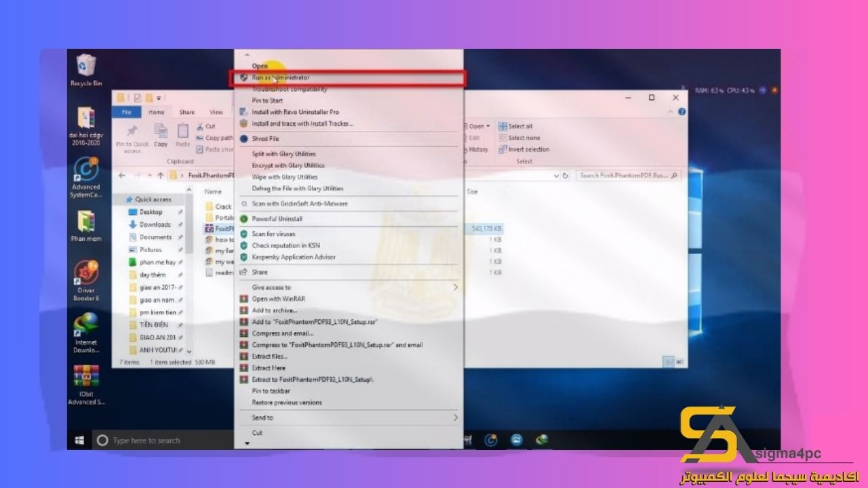Click the Explorer back navigation arrow
This screenshot has height=488, width=868.
[x=123, y=175]
